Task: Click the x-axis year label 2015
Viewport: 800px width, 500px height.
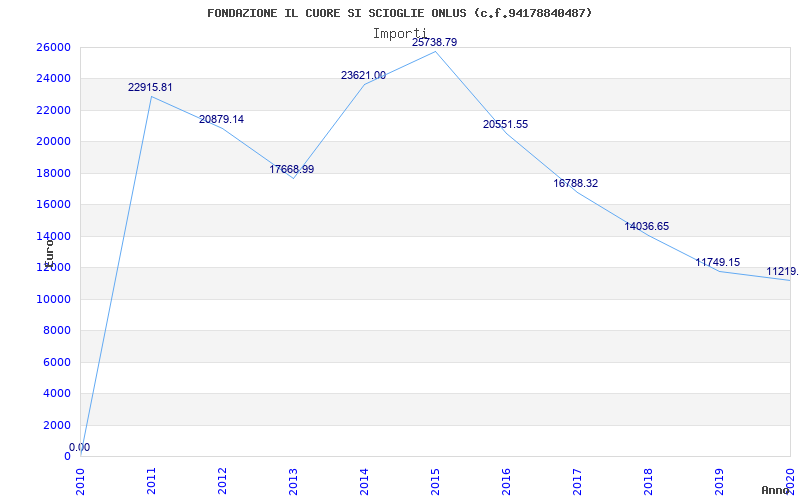Action: click(435, 482)
